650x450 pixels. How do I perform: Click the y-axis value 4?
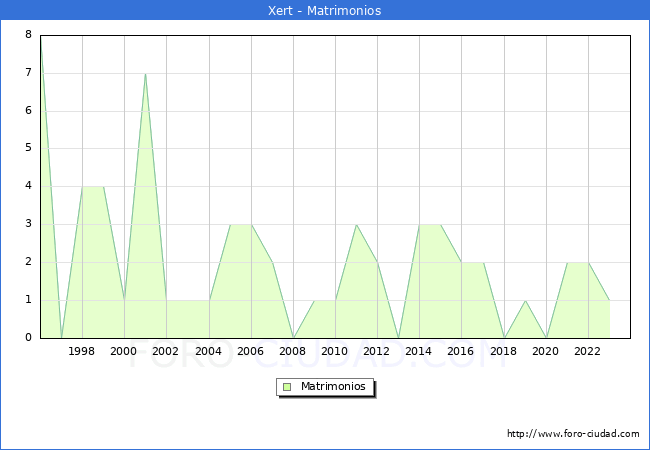coord(28,185)
